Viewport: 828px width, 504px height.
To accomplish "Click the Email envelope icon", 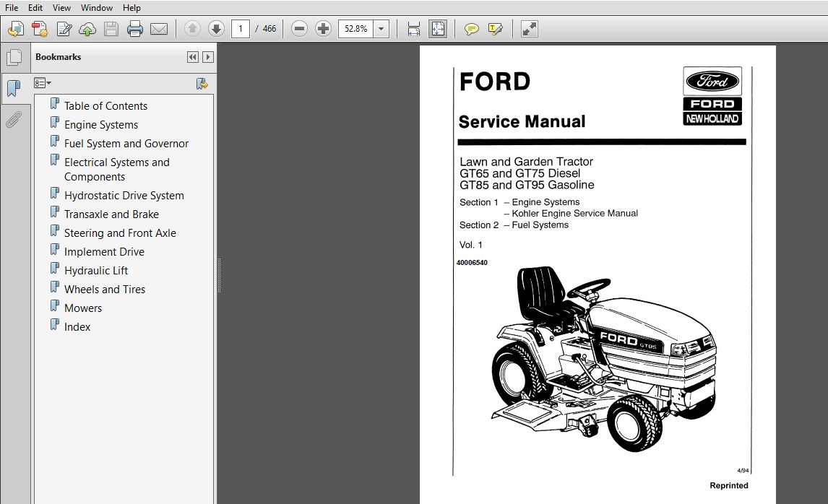I will tap(159, 28).
